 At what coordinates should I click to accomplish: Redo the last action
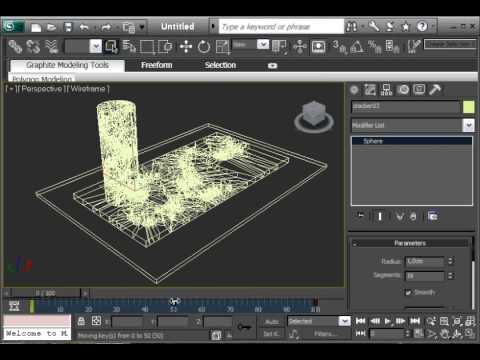106,27
